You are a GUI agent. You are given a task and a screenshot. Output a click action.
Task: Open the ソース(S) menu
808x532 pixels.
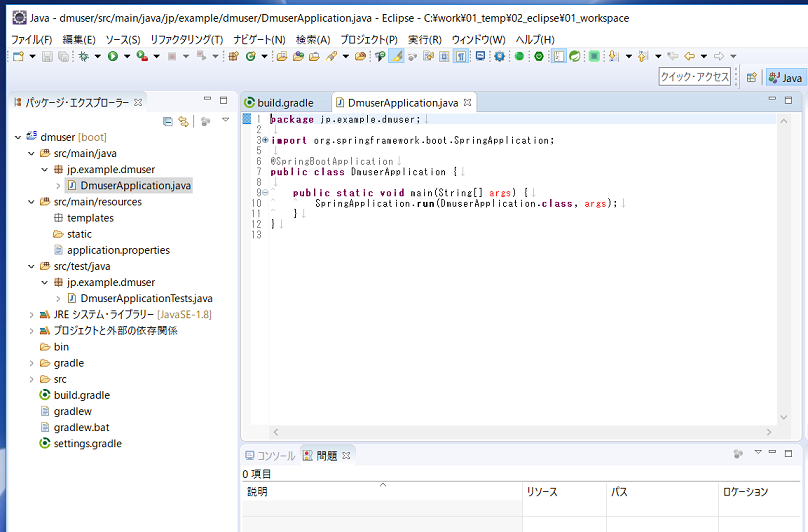123,40
